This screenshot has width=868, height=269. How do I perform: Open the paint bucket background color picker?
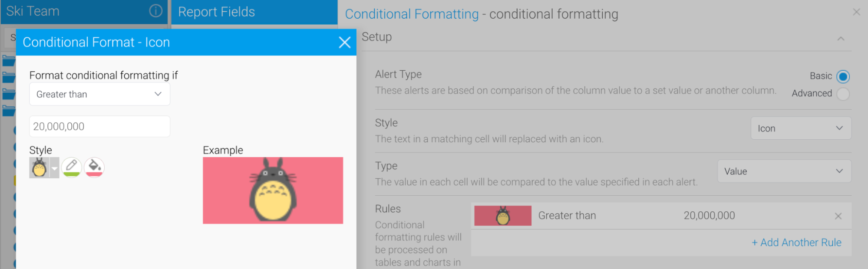tap(94, 167)
